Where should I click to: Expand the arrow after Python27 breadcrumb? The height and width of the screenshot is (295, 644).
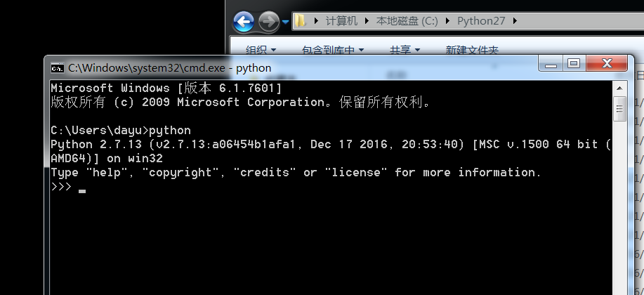515,20
